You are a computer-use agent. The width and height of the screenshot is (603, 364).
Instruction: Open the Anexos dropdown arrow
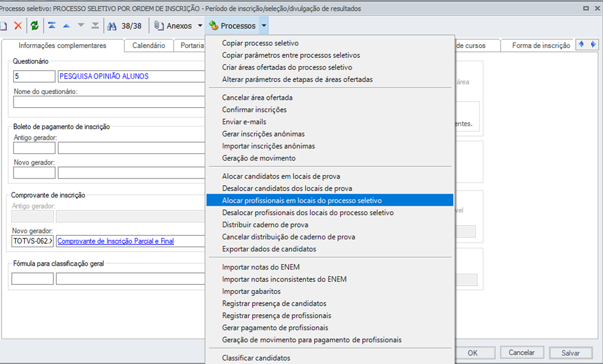click(200, 26)
